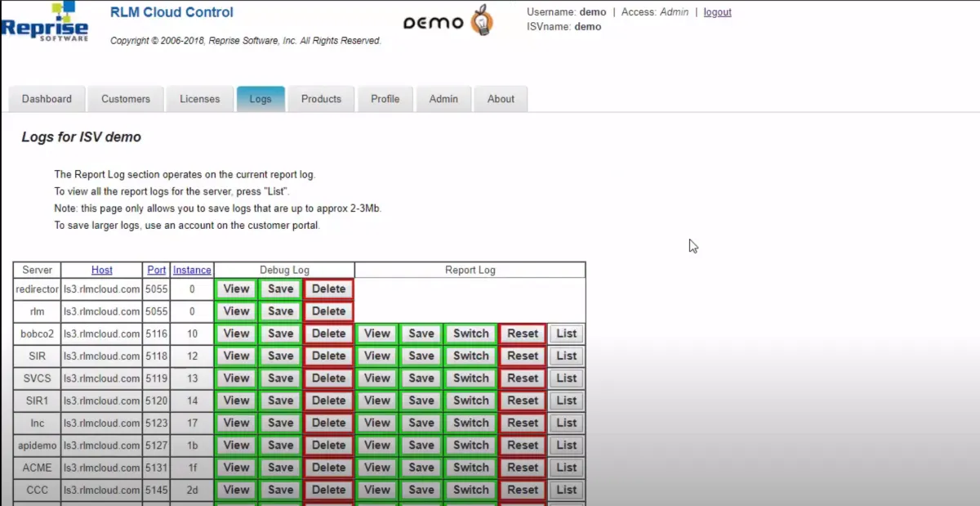Switch to the Profile tab

(385, 99)
